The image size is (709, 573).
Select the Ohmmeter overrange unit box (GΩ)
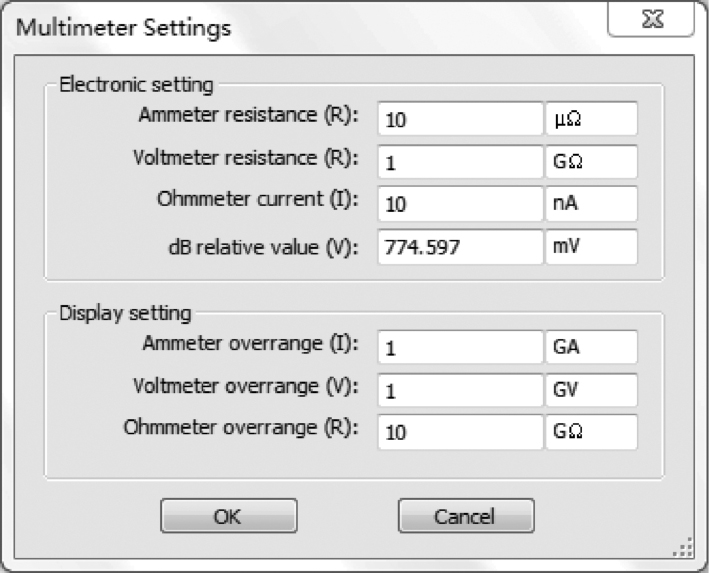592,433
